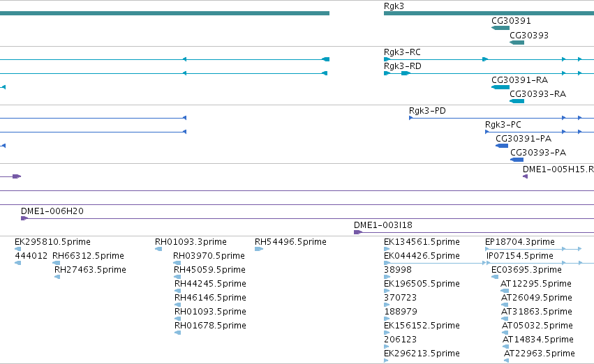This screenshot has width=594, height=364.
Task: Open EST RH66312.5prime
Action: point(56,263)
